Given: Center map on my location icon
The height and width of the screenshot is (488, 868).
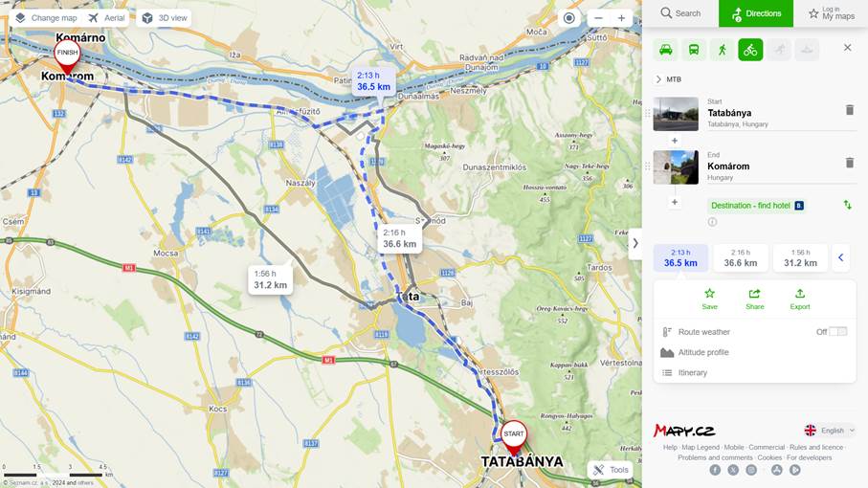Looking at the screenshot, I should [568, 18].
